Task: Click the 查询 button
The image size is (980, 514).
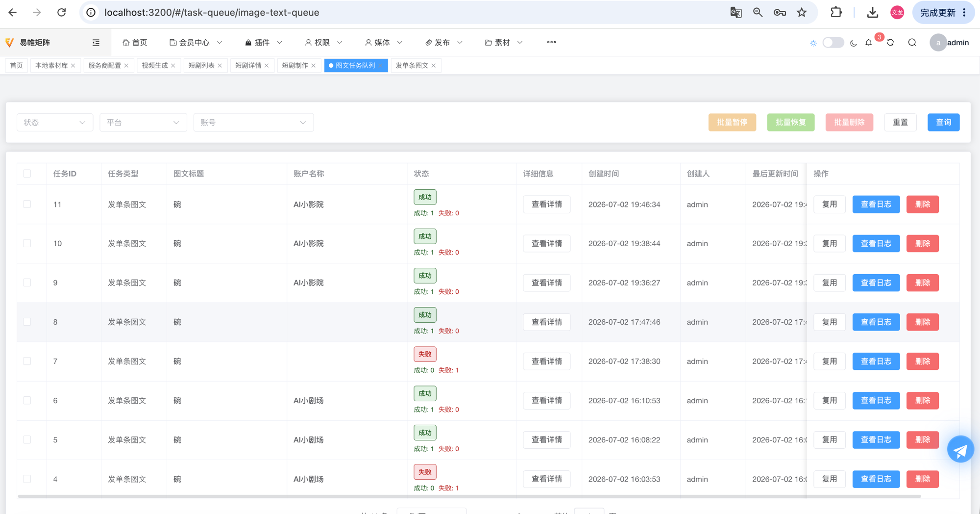Action: [x=943, y=122]
